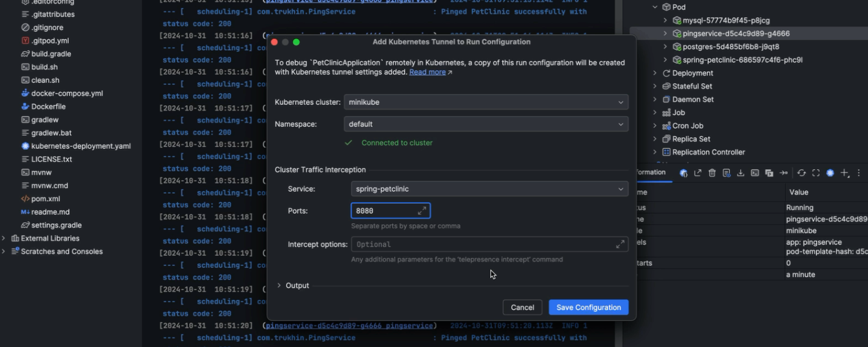868x347 pixels.
Task: Add a new resource with the plus icon
Action: coord(844,173)
